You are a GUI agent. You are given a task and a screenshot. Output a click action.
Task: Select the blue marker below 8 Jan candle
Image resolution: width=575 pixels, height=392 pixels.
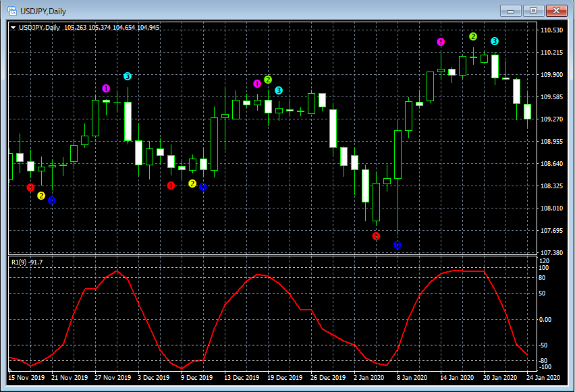click(x=398, y=245)
